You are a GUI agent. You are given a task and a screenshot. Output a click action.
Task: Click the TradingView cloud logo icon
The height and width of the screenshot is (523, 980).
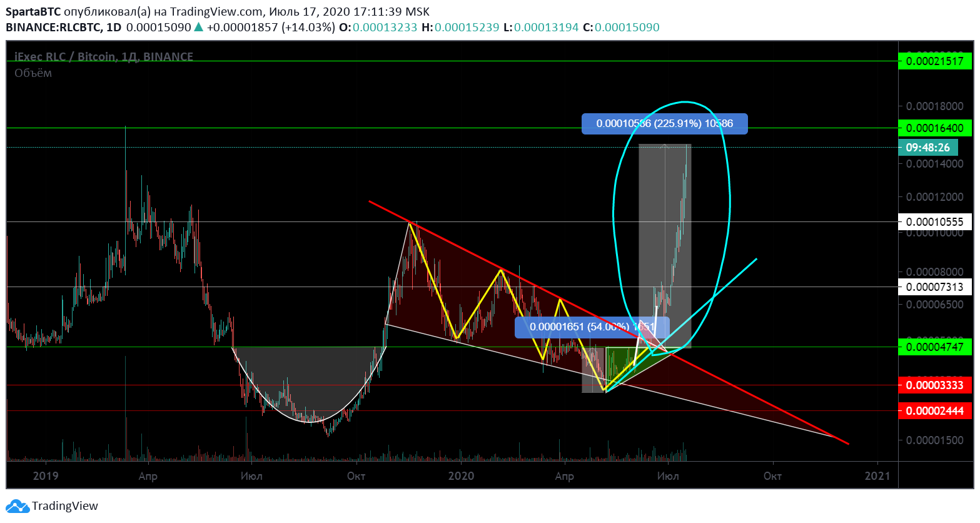(17, 506)
